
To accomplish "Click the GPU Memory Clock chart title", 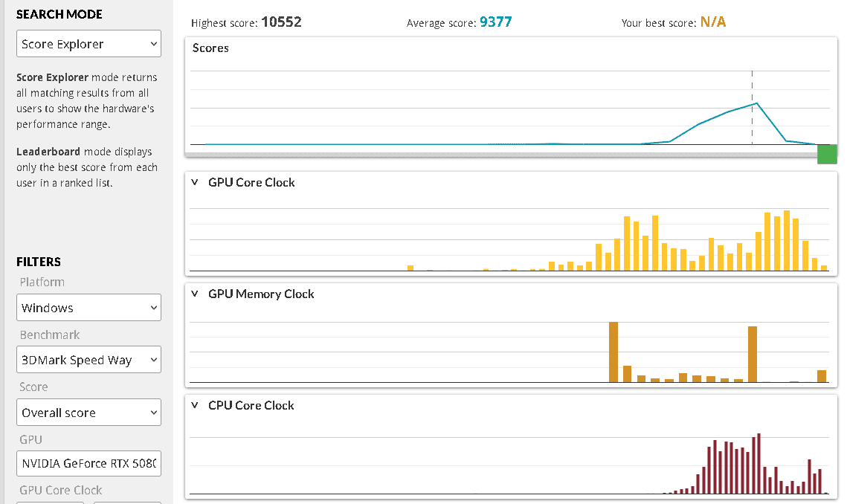I will point(261,294).
